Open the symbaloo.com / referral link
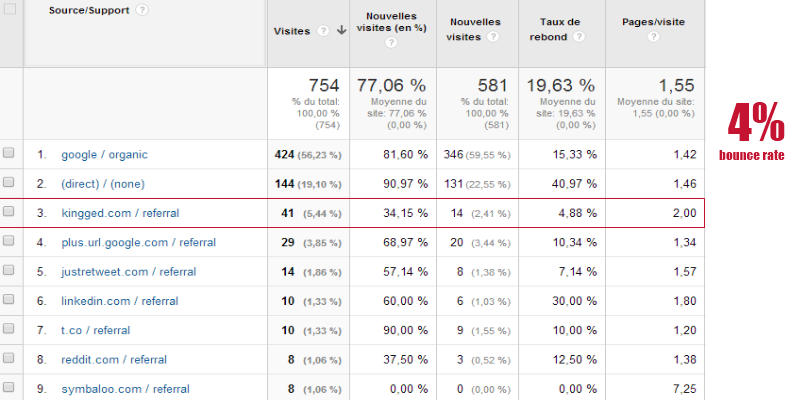800x400 pixels. 126,389
